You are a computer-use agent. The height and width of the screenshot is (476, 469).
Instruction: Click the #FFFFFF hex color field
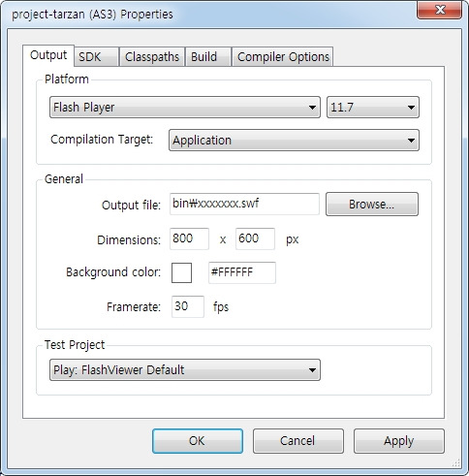(242, 272)
